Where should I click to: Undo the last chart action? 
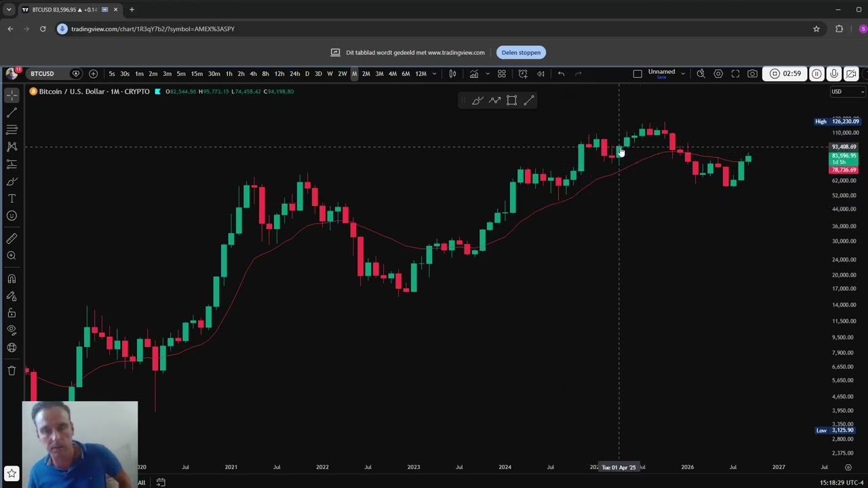pyautogui.click(x=561, y=74)
